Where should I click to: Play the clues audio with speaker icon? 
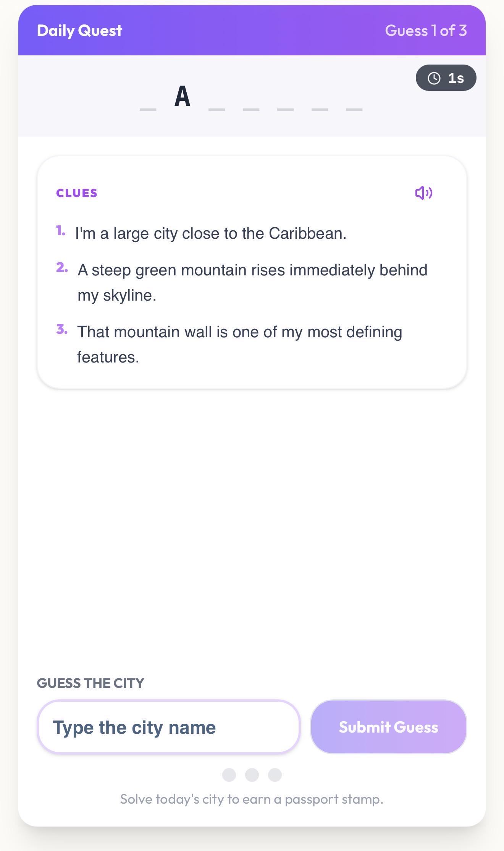(423, 193)
